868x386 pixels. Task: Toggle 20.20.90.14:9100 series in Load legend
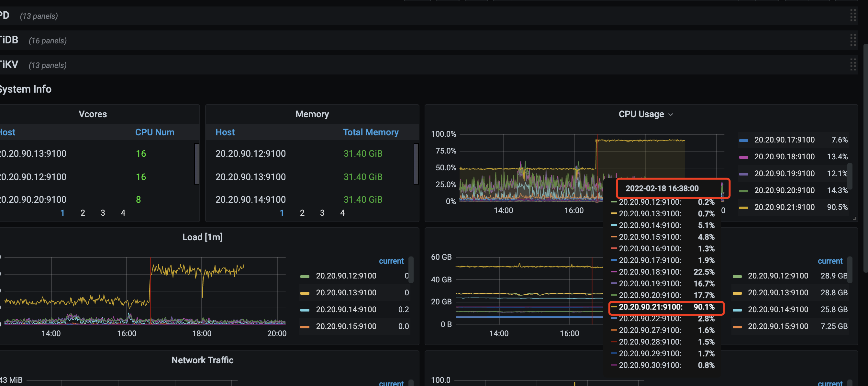[346, 309]
